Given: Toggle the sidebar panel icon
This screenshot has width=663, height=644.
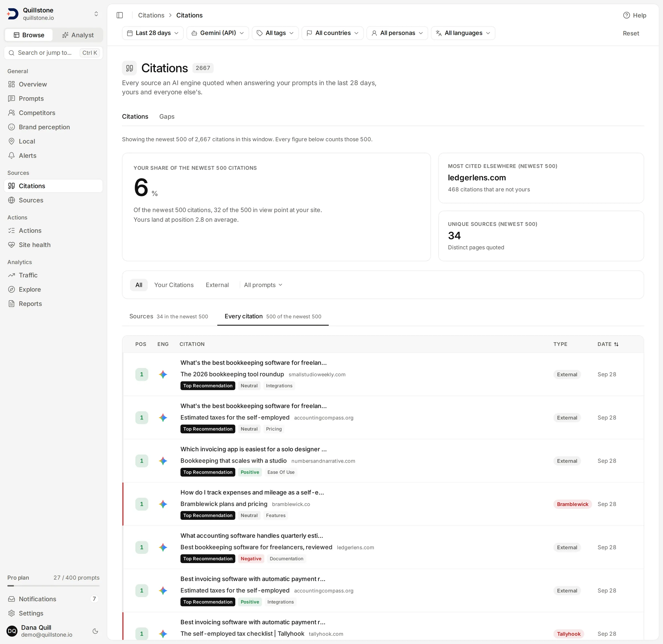Looking at the screenshot, I should [119, 15].
